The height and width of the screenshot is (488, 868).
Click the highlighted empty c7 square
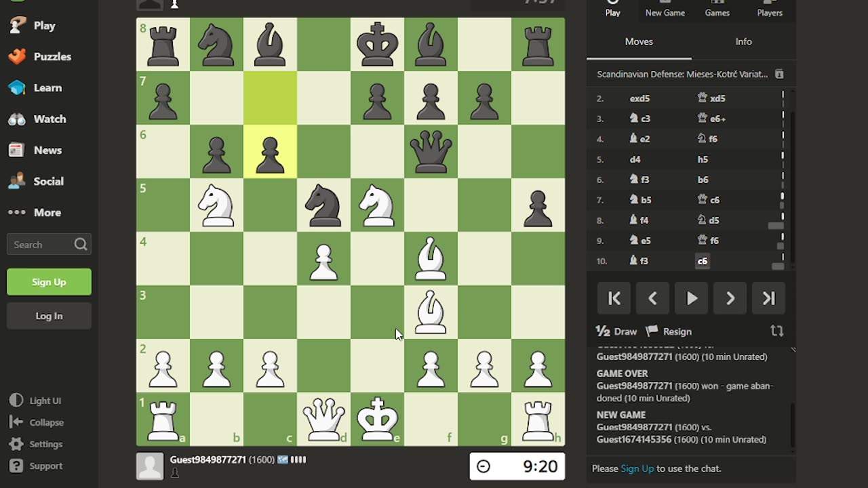(270, 98)
